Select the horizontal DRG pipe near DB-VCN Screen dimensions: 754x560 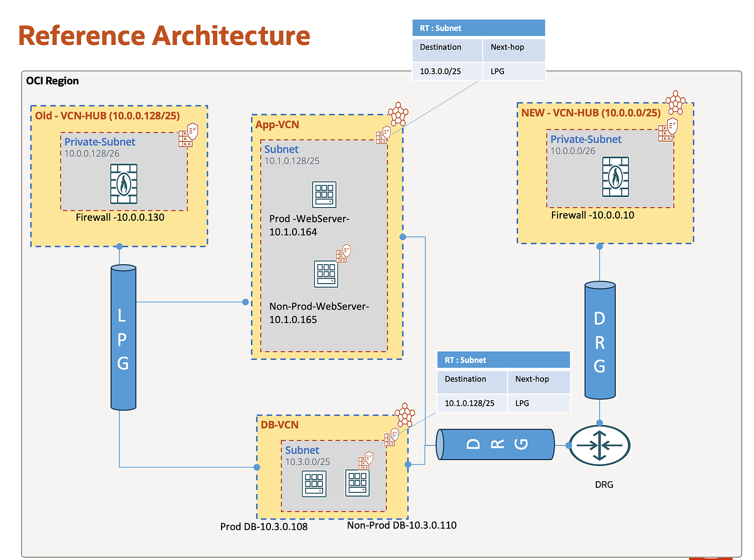point(494,444)
